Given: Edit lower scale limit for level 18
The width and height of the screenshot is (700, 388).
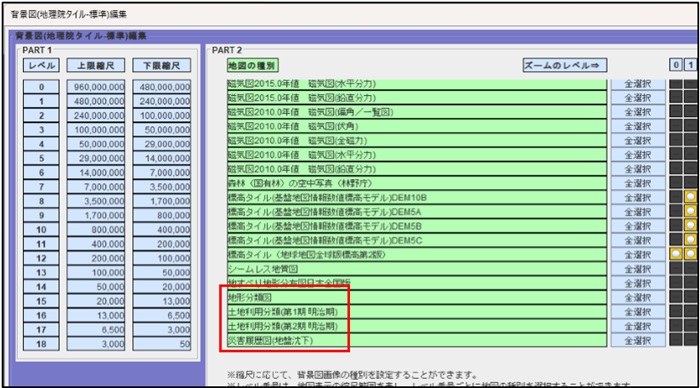Looking at the screenshot, I should (x=162, y=344).
